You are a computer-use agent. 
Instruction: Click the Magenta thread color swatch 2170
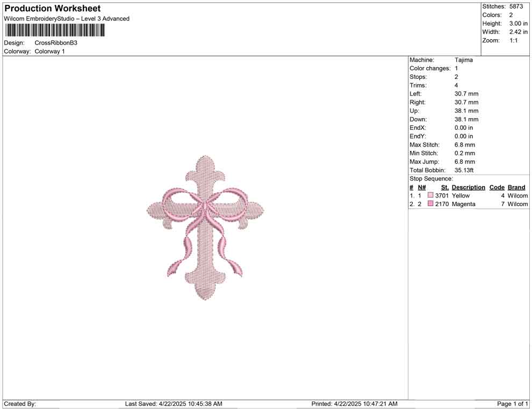(430, 204)
